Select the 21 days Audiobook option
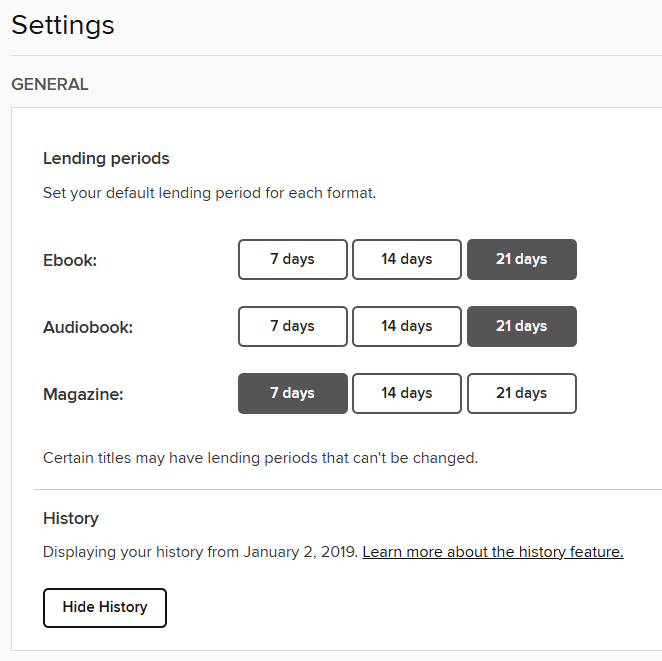This screenshot has width=662, height=661. 521,326
